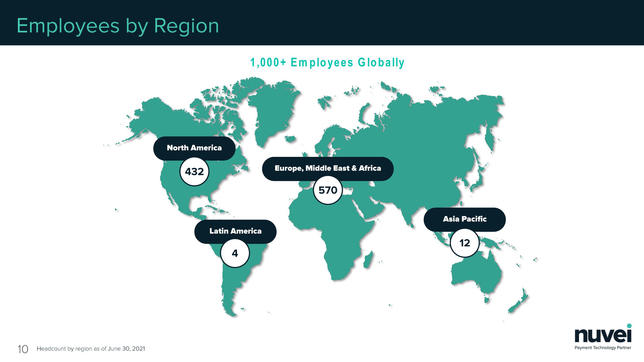Select the Latin America circle showing 4
Viewport: 644px width, 362px height.
coord(235,253)
